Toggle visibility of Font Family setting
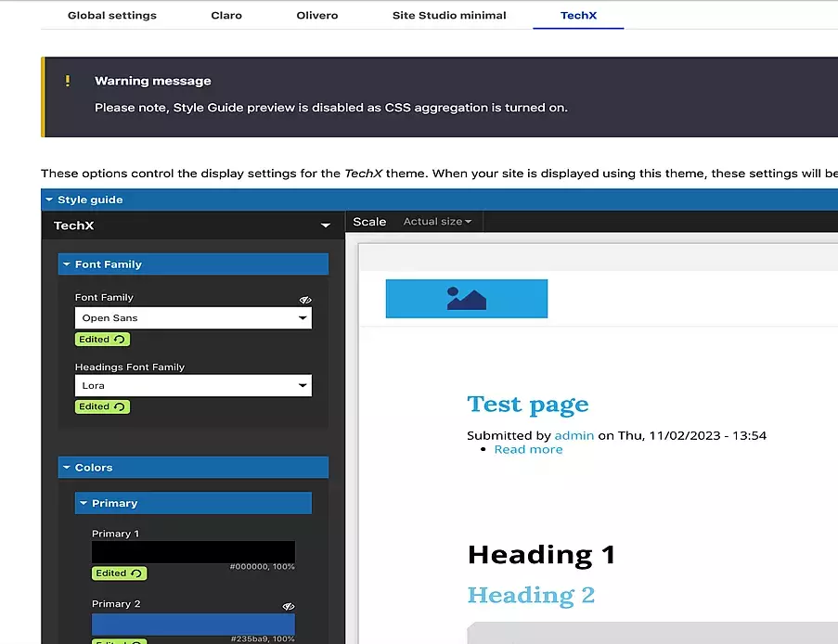 coord(305,299)
